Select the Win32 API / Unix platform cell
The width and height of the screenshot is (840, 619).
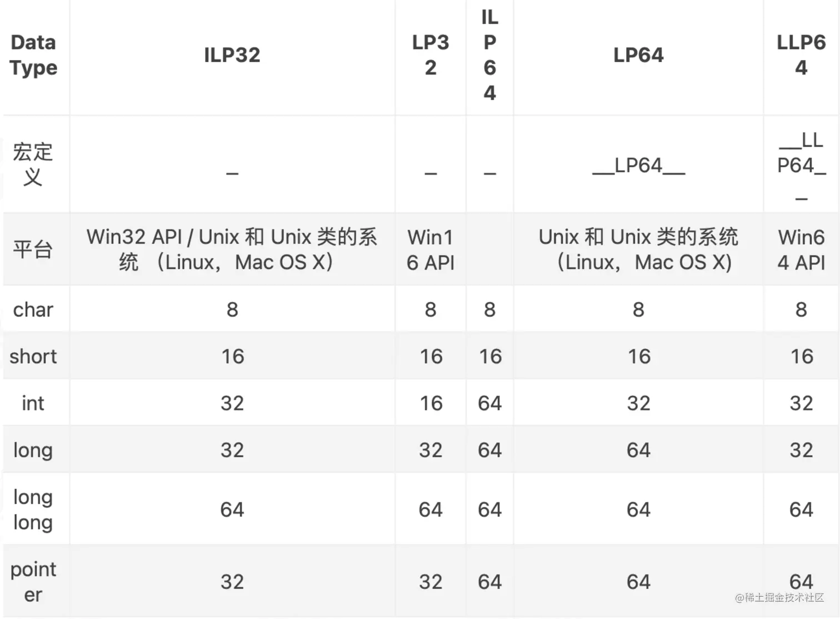pyautogui.click(x=232, y=249)
